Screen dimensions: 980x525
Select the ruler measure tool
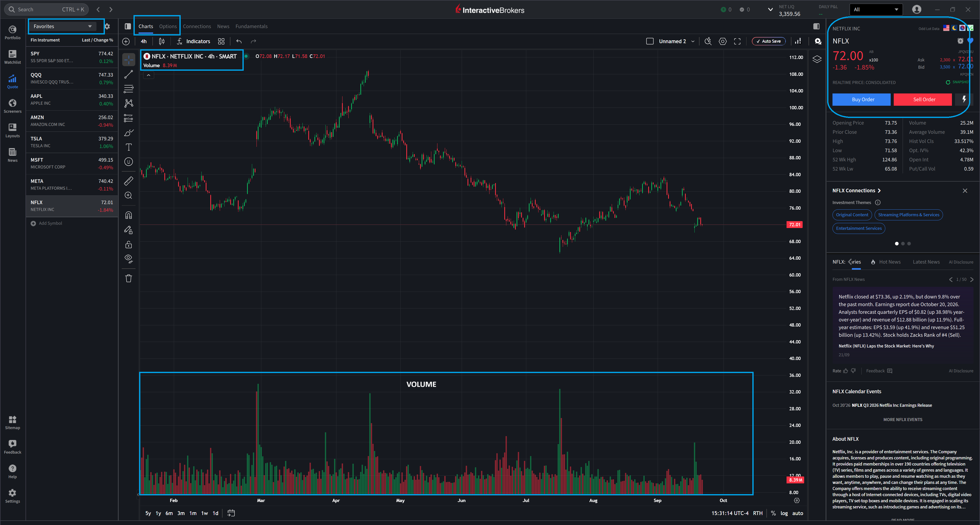pyautogui.click(x=129, y=181)
